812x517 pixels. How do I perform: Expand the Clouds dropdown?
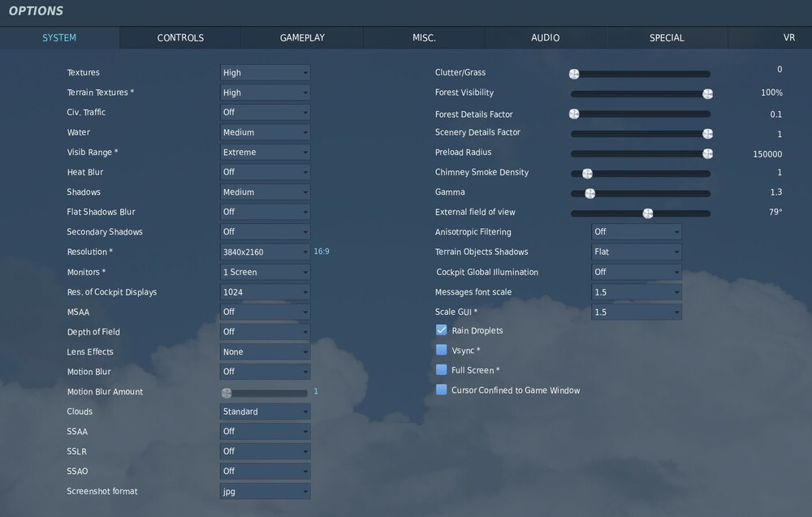coord(266,411)
